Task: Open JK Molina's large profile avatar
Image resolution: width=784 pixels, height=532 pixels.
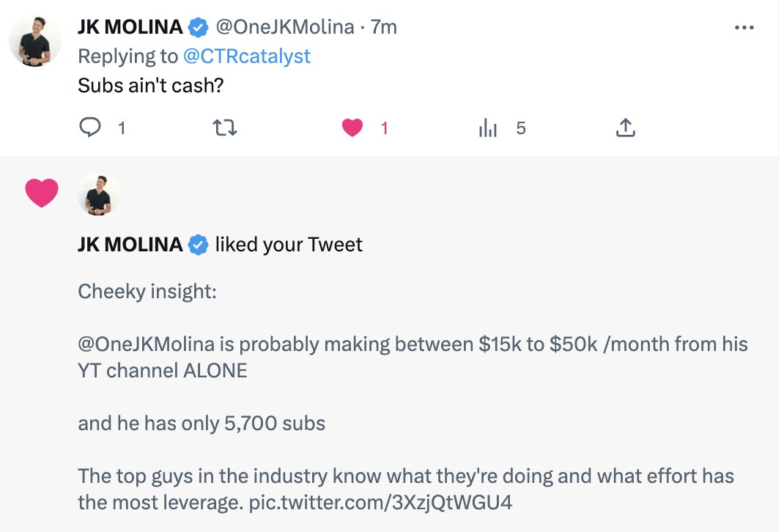Action: click(x=35, y=40)
